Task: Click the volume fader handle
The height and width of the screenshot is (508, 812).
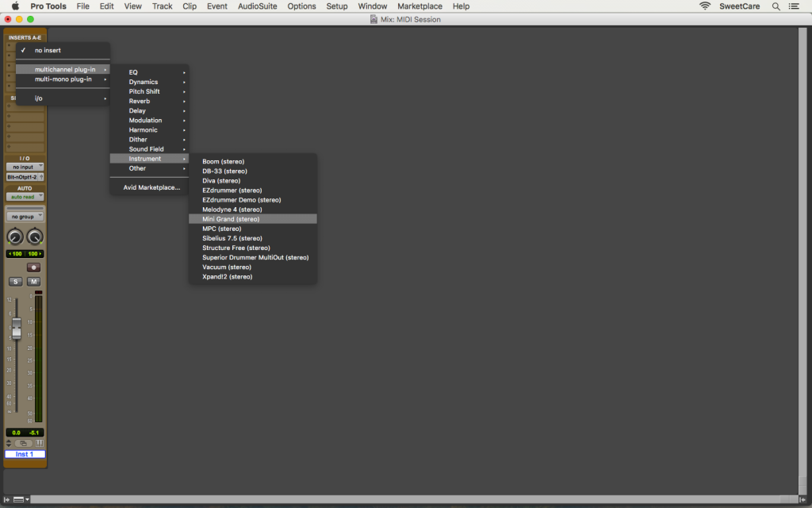Action: [16, 329]
